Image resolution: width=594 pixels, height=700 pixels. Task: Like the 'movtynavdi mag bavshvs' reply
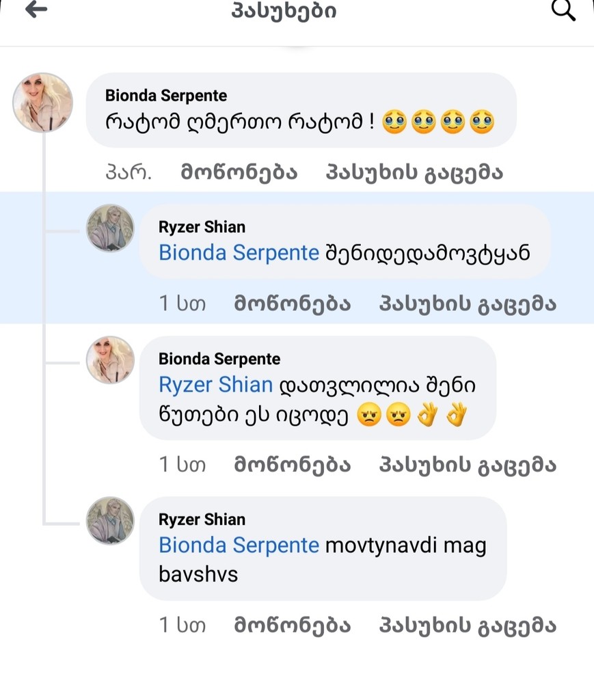pos(292,625)
